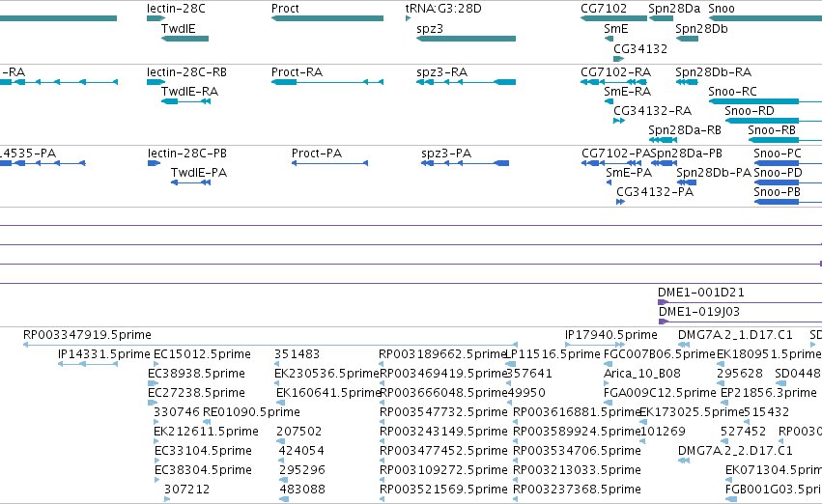Select the IP14331.5prime EST feature
The image size is (822, 504).
[x=88, y=364]
